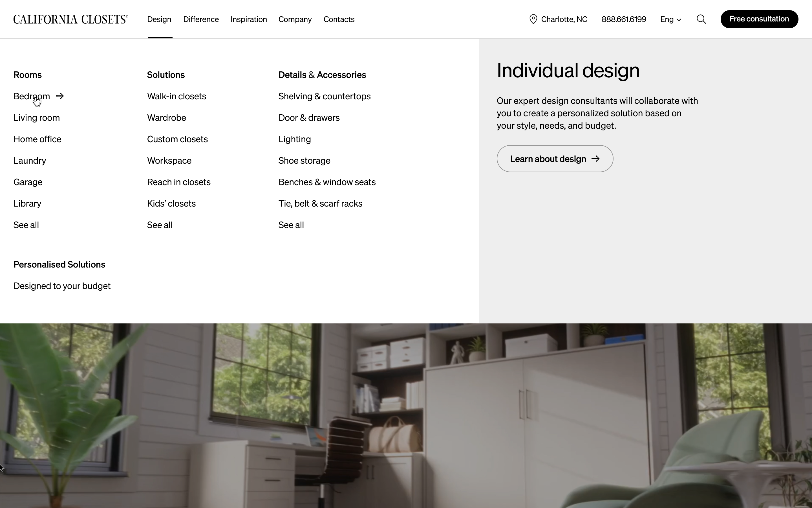
Task: Click the Free consultation button
Action: 759,19
